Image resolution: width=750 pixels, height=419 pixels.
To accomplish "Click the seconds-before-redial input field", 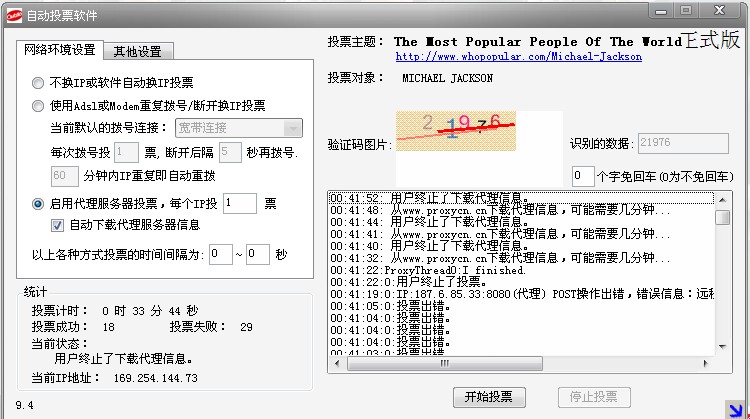I will pos(230,153).
